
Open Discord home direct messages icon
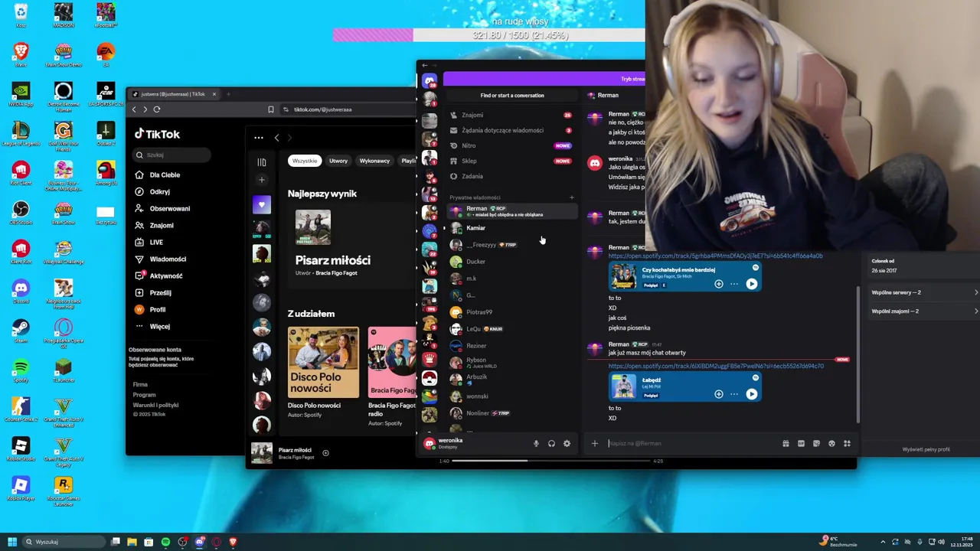(x=430, y=81)
